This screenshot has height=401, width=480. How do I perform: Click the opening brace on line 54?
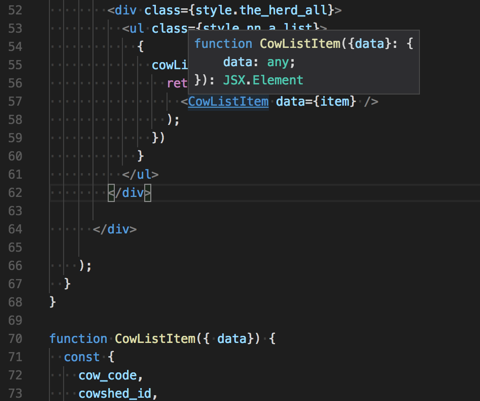click(x=140, y=47)
